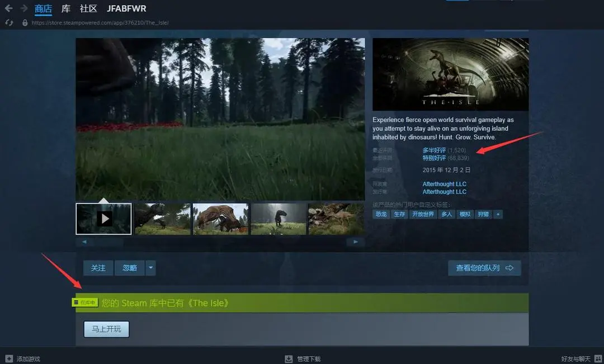Open the publisher Afterthought LLC link
Image resolution: width=604 pixels, height=364 pixels.
pos(445,192)
